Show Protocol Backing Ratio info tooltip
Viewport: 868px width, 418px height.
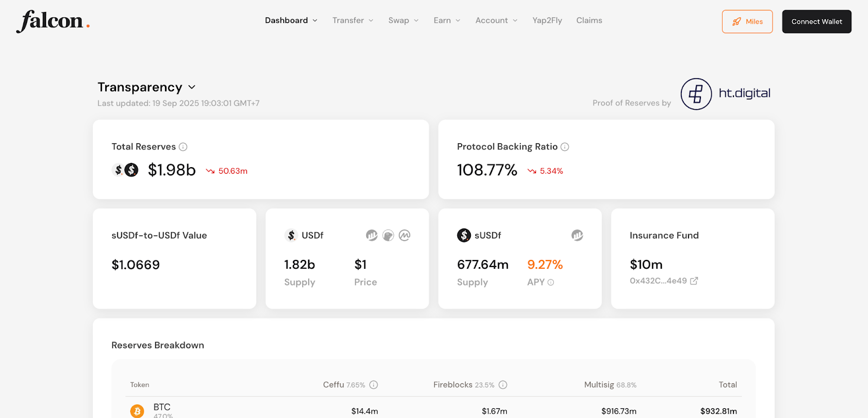click(565, 147)
